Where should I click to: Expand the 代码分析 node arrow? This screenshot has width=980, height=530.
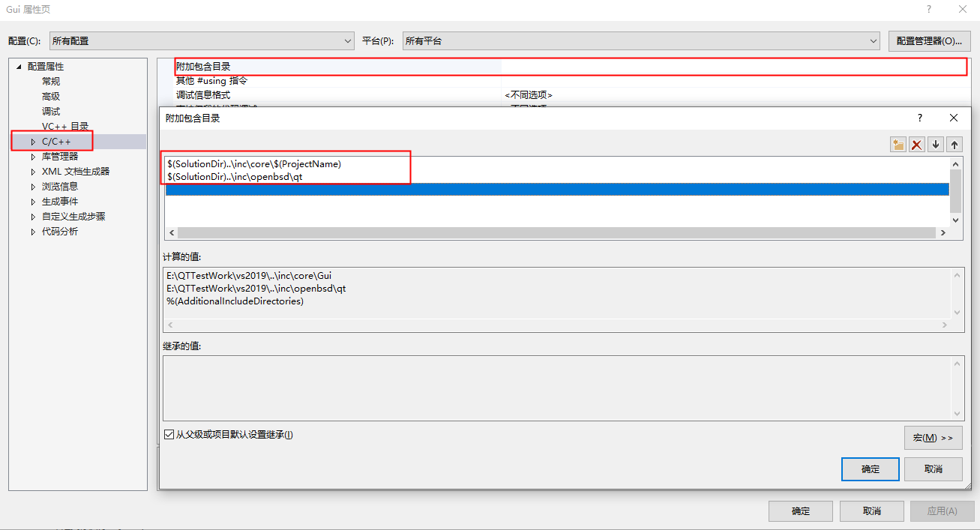coord(33,232)
